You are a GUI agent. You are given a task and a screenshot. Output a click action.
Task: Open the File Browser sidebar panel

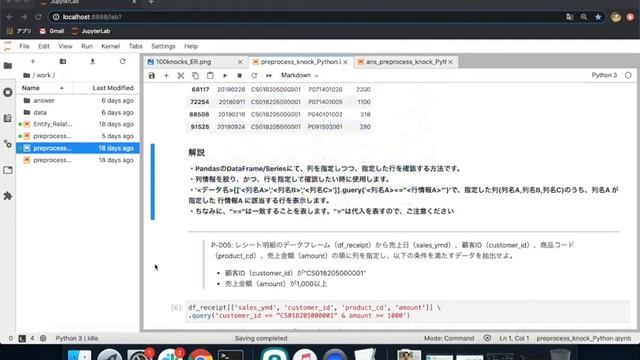pos(8,66)
